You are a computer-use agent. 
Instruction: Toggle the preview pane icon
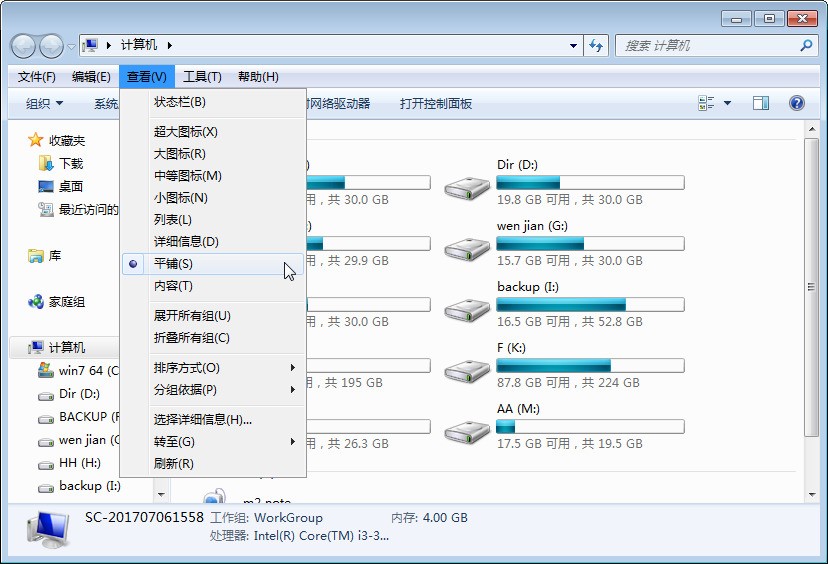(x=761, y=103)
